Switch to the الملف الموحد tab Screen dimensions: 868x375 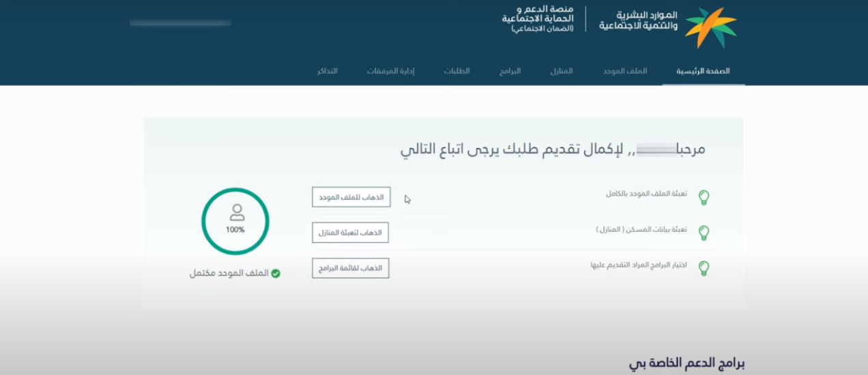(625, 72)
